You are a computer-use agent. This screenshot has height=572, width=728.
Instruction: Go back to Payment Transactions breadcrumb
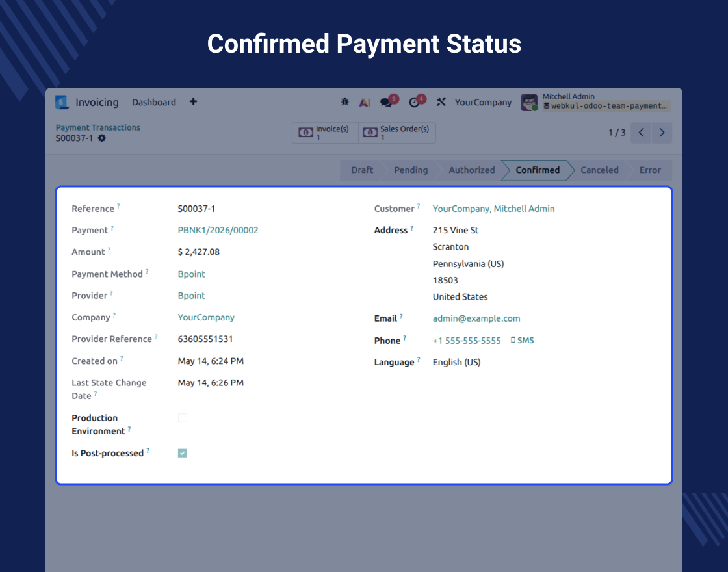(x=98, y=127)
